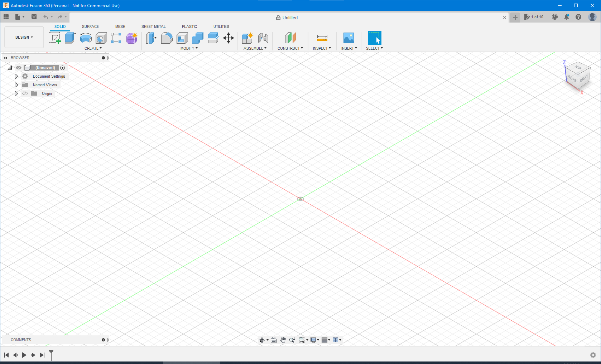Open the Viewports dropdown

tap(337, 340)
